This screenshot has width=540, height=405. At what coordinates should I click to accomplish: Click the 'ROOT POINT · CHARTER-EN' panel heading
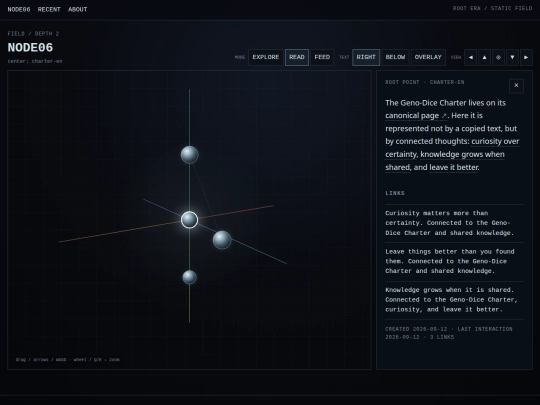(425, 82)
